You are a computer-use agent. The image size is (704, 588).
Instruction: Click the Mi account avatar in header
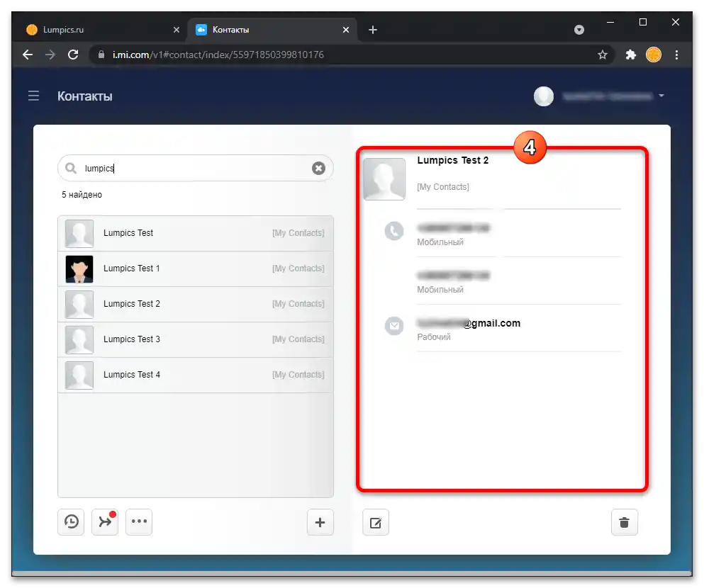coord(544,96)
